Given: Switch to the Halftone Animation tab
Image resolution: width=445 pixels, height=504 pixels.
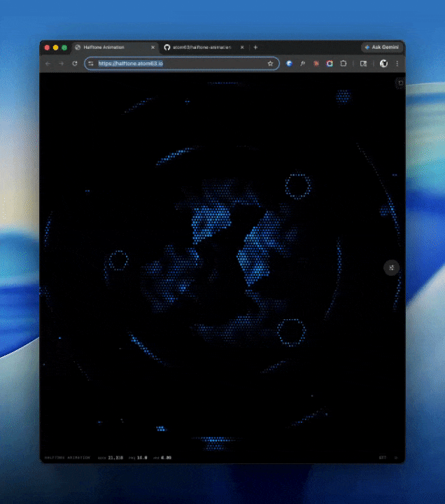Looking at the screenshot, I should click(x=115, y=48).
